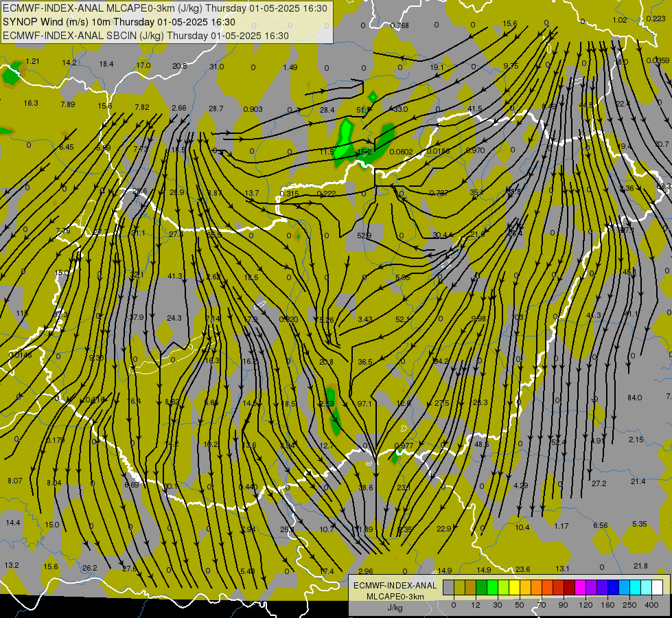Viewport: 672px width, 618px height.
Task: Click the legend tick label 120
Action: pyautogui.click(x=586, y=605)
